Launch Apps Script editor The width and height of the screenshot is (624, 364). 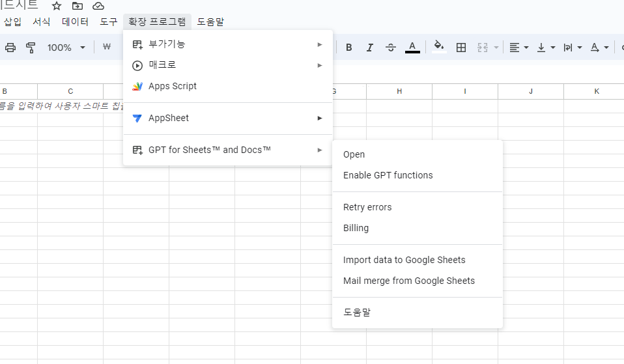pos(227,87)
